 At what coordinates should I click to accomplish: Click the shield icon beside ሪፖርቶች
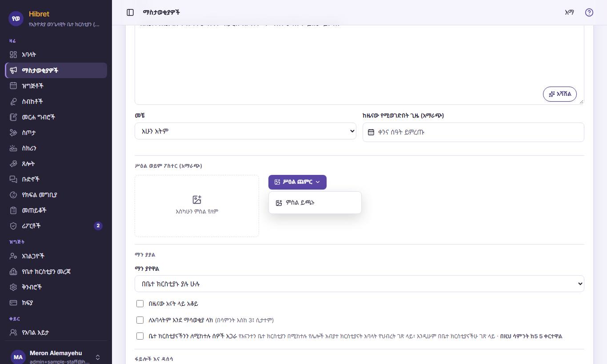(x=13, y=226)
